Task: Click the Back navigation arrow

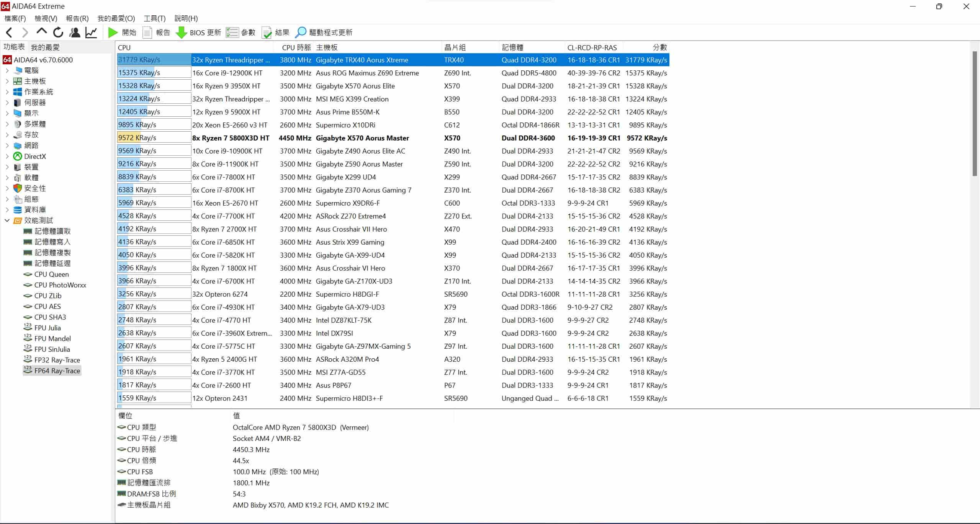Action: pos(9,33)
